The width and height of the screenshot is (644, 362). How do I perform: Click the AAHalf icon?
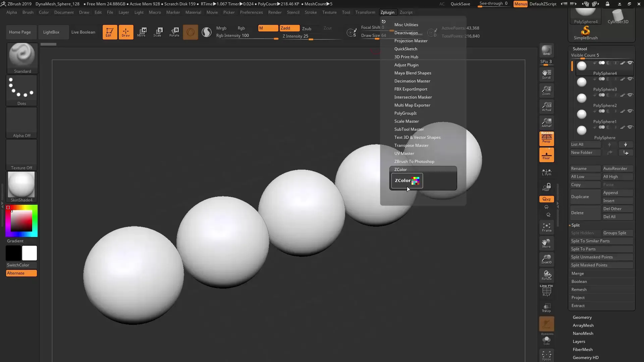pos(546,122)
